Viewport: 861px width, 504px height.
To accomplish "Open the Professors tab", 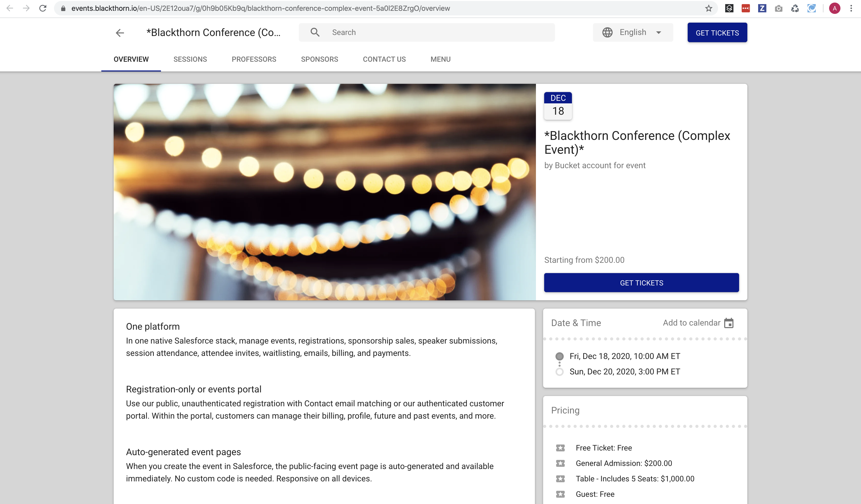I will (x=254, y=59).
